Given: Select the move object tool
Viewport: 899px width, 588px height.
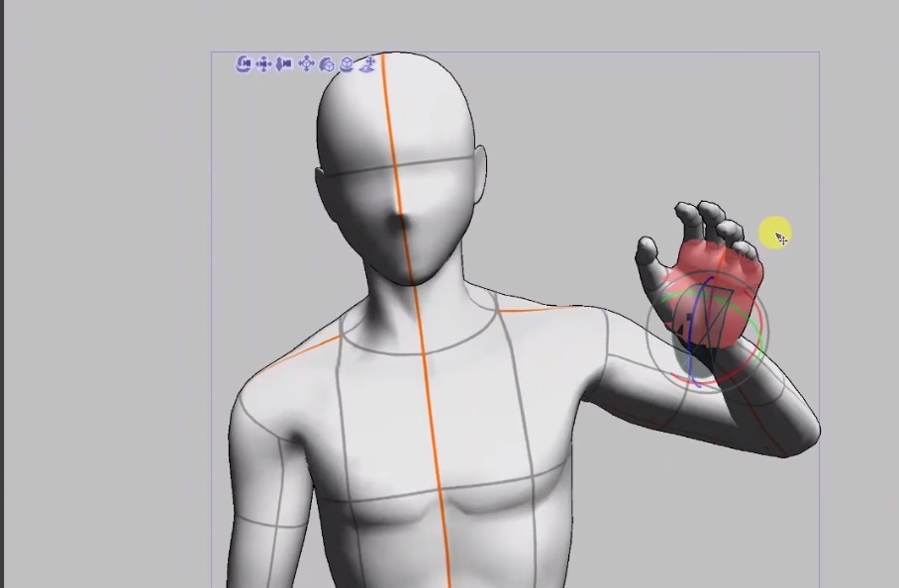Looking at the screenshot, I should pyautogui.click(x=307, y=63).
